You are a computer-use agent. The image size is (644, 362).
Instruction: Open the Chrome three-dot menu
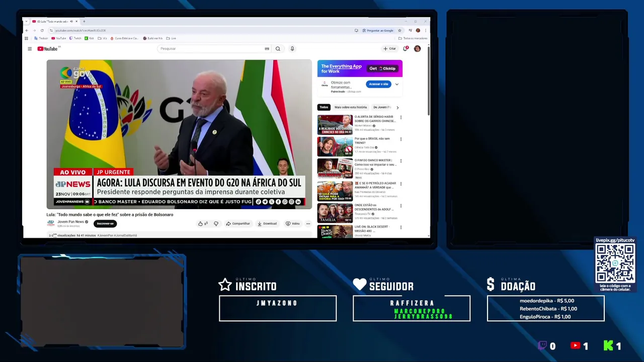click(x=425, y=31)
